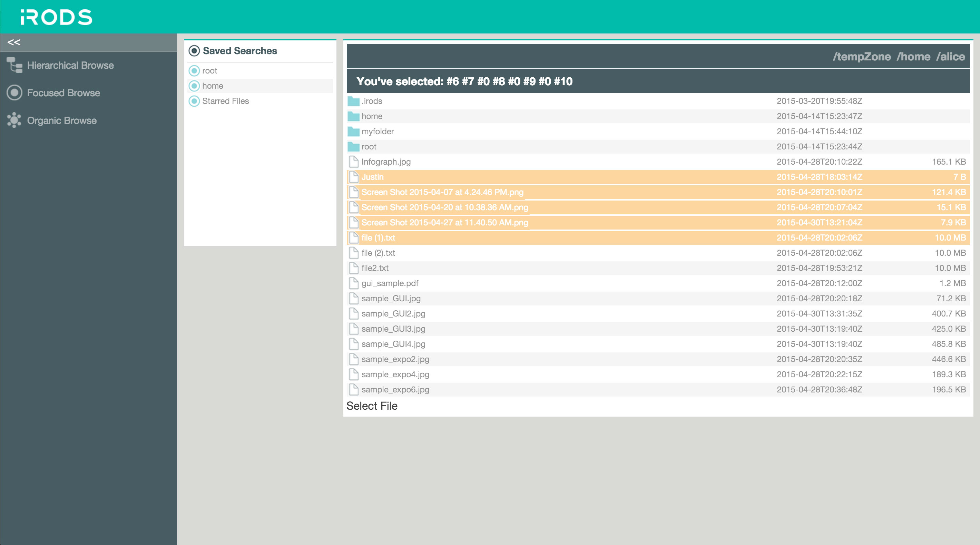
Task: Deselect 'Screen Shot 2015-04-27 at 11.40.50 AM.png'
Action: [x=444, y=223]
